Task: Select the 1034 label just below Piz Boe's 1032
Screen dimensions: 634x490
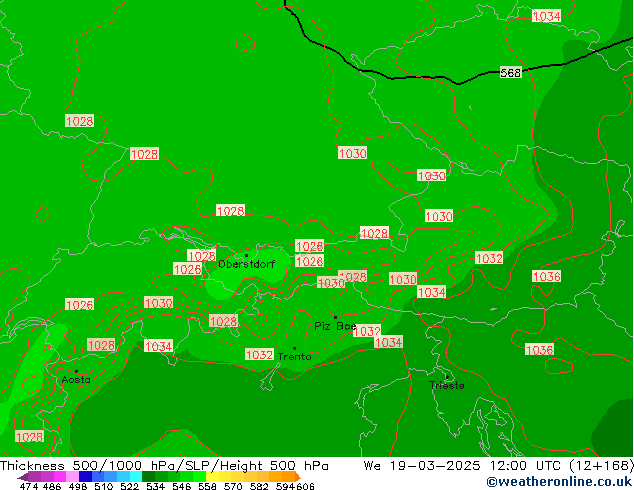Action: pyautogui.click(x=388, y=342)
